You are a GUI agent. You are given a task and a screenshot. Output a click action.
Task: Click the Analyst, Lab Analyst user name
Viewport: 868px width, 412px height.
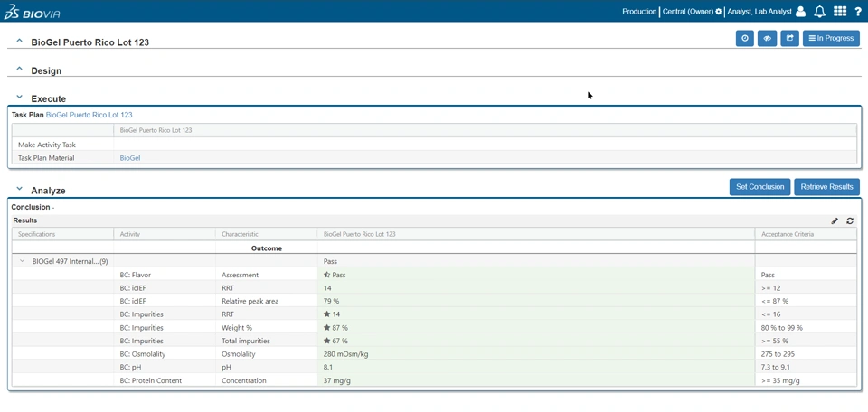point(759,12)
